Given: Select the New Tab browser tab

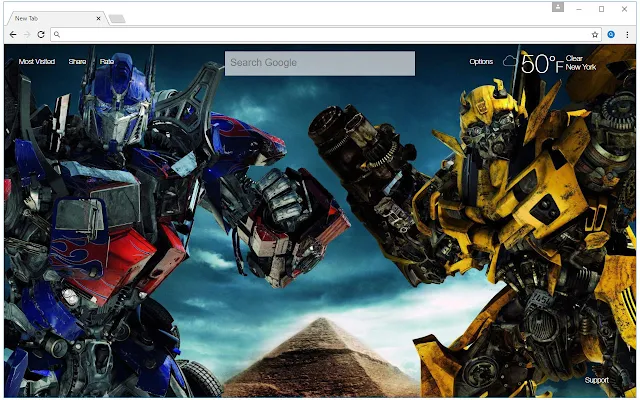Looking at the screenshot, I should coord(56,18).
